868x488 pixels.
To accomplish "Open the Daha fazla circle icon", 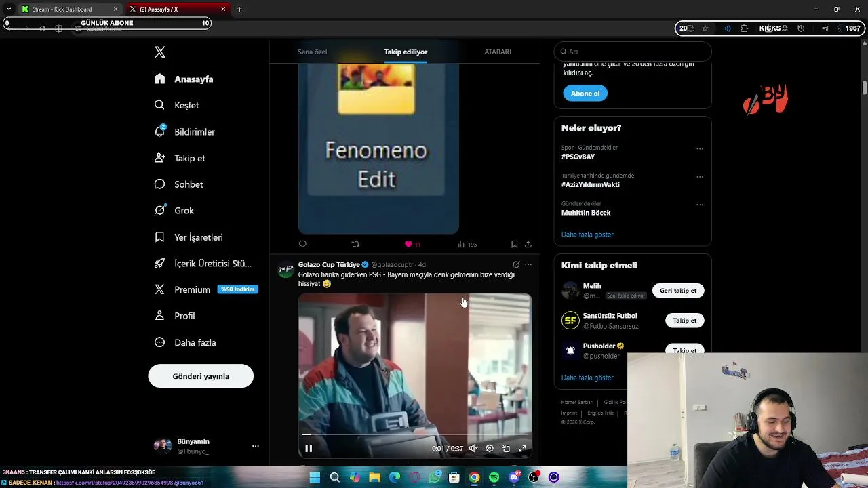I will tap(159, 342).
